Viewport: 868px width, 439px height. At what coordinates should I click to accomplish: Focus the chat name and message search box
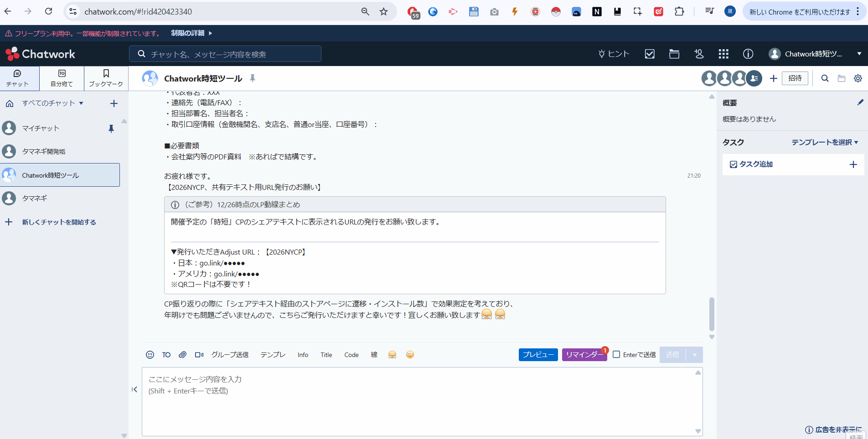coord(225,54)
